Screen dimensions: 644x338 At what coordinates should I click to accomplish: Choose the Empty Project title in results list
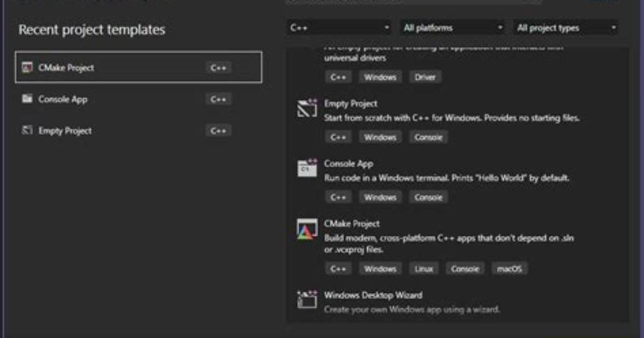coord(351,103)
